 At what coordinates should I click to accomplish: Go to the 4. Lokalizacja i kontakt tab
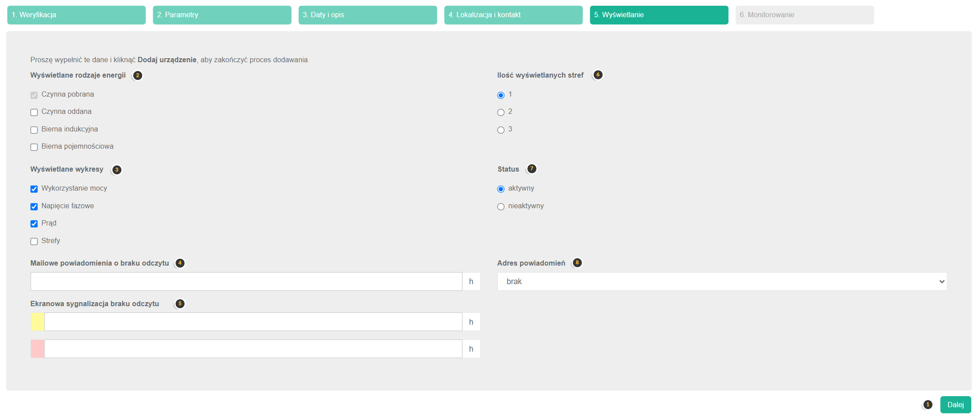pyautogui.click(x=513, y=15)
